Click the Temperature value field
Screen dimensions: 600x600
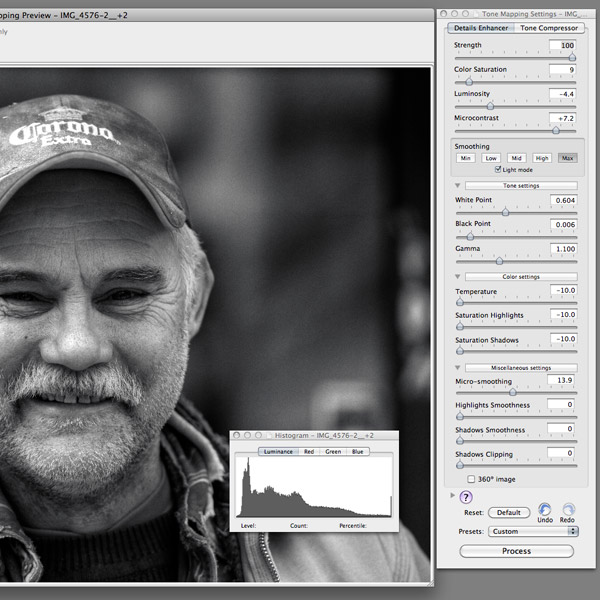pyautogui.click(x=563, y=290)
